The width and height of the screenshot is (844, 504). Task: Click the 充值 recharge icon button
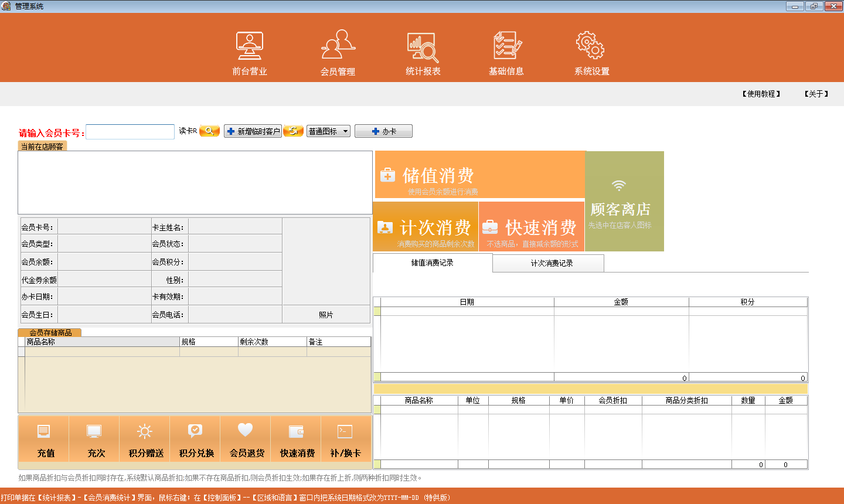pos(44,439)
